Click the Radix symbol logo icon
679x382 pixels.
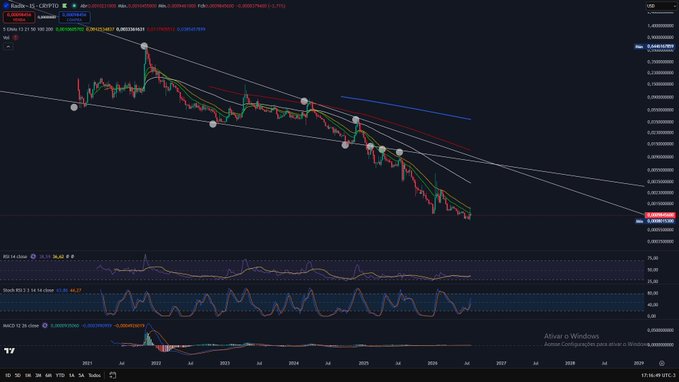tap(6, 6)
